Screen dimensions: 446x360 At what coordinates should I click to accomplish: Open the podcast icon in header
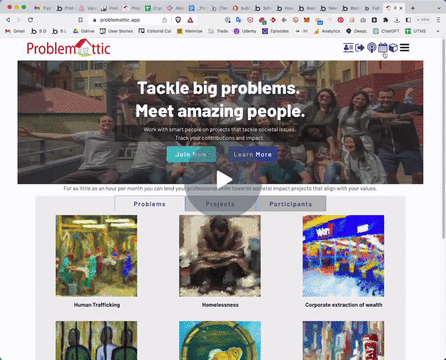pos(371,48)
